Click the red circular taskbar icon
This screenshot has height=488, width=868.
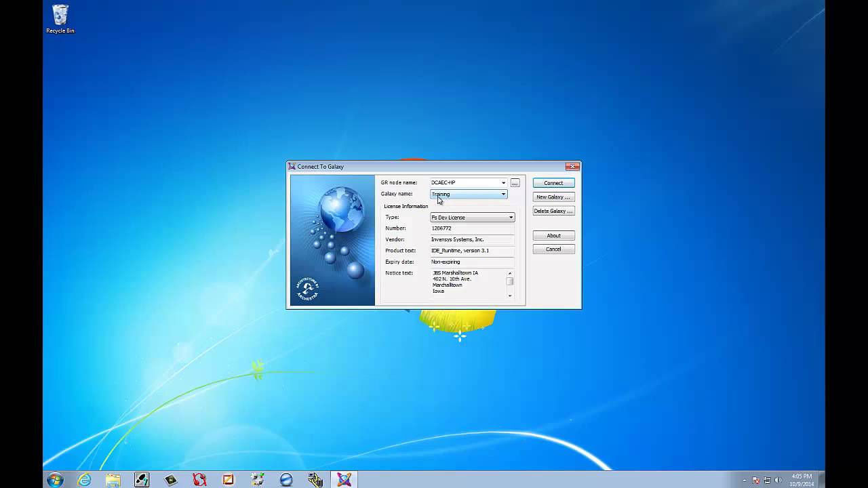coord(199,480)
